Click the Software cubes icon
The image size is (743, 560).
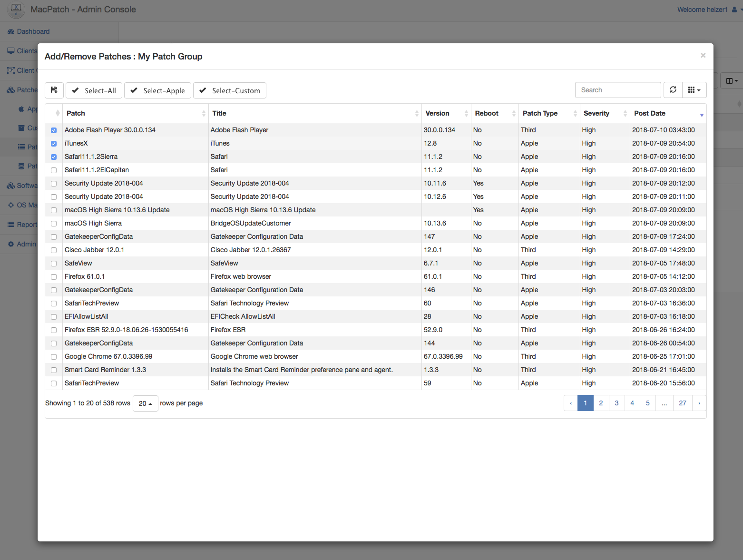[11, 186]
